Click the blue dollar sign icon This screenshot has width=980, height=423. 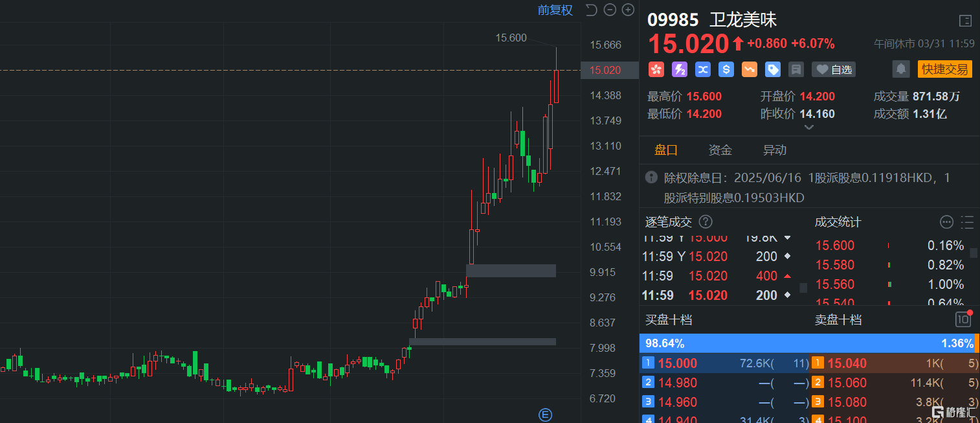[x=726, y=69]
